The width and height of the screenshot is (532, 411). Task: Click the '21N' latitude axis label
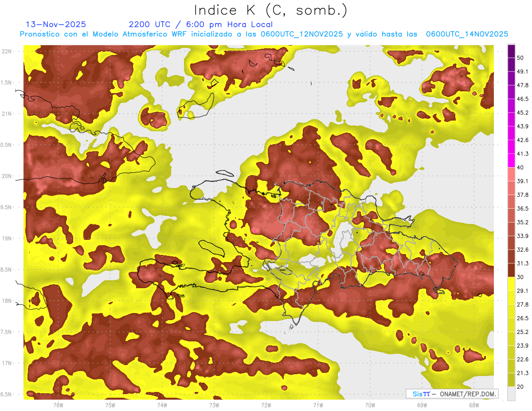tap(7, 114)
